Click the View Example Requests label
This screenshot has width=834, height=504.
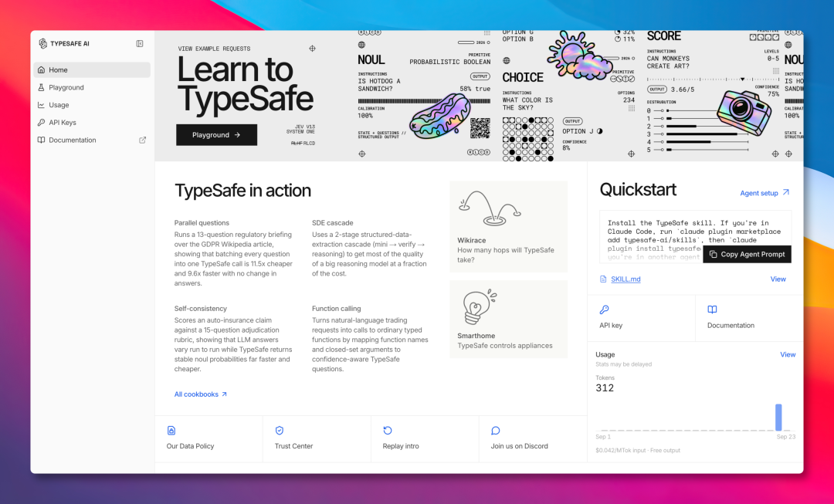click(x=214, y=49)
